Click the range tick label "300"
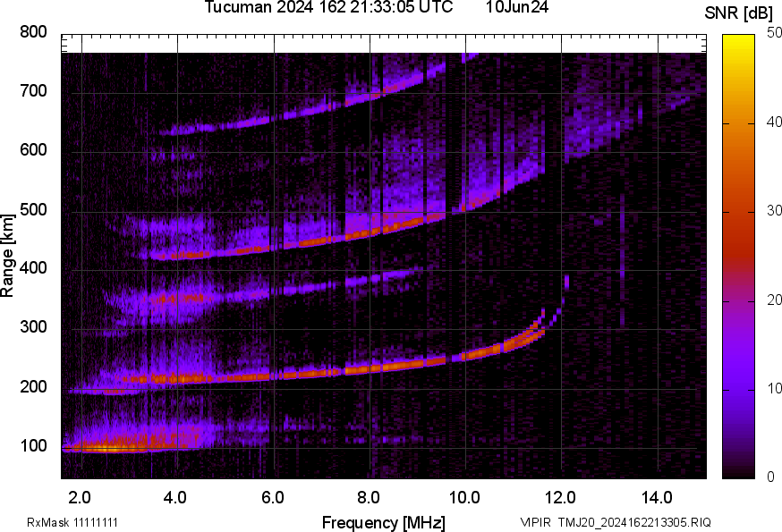The image size is (782, 532). pyautogui.click(x=33, y=327)
